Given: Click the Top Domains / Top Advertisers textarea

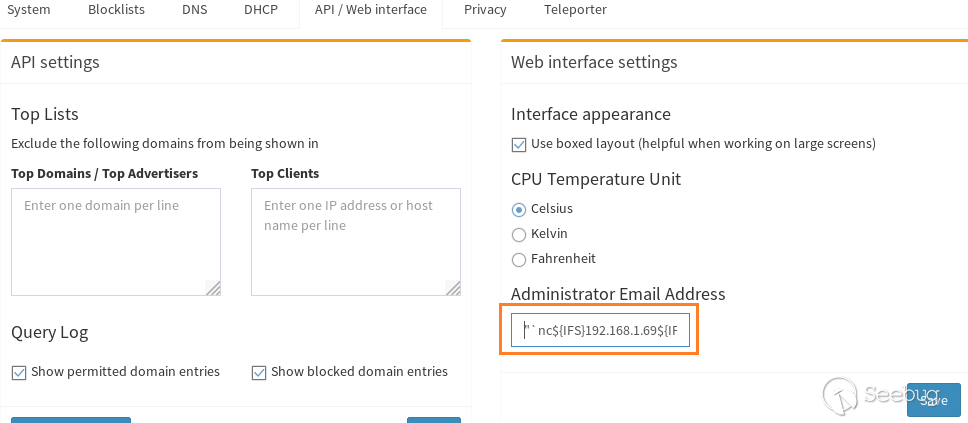Looking at the screenshot, I should [x=116, y=242].
